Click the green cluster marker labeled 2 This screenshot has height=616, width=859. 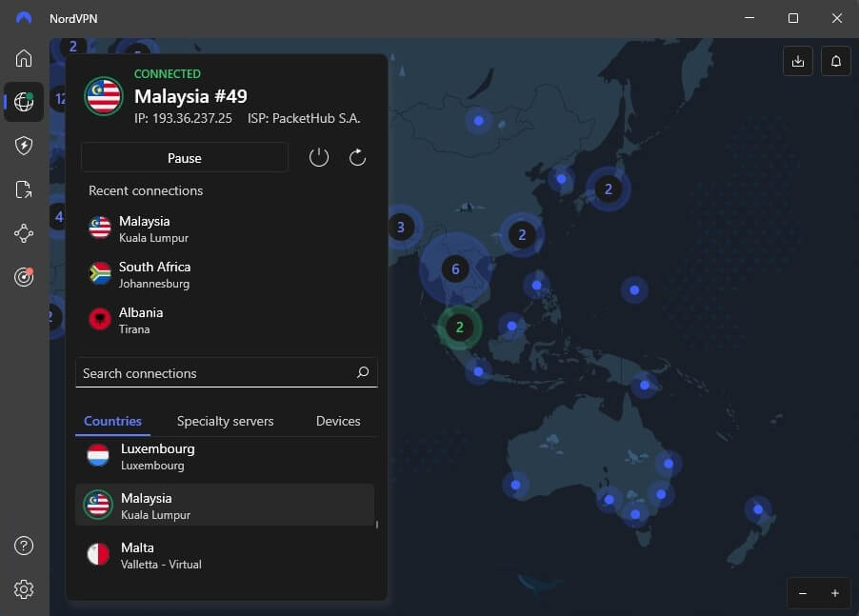pos(460,328)
